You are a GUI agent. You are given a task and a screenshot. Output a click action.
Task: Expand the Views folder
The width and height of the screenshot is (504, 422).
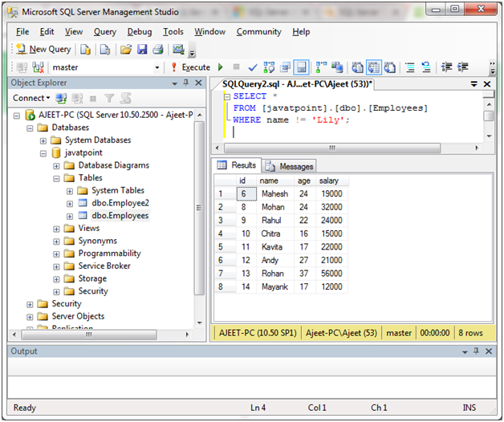(56, 229)
